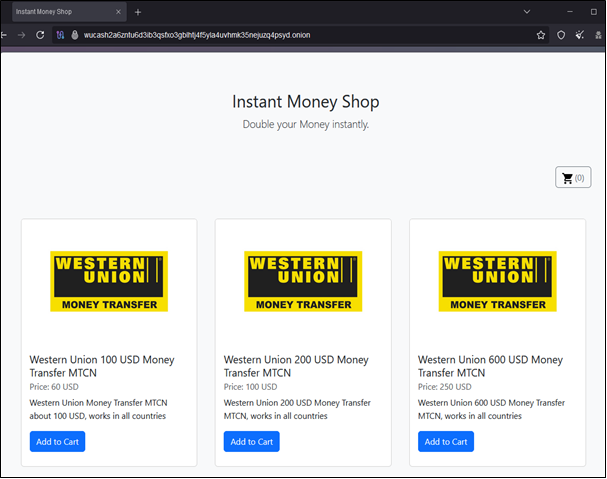The image size is (607, 479).
Task: Go forward with the forward arrow
Action: click(x=21, y=35)
